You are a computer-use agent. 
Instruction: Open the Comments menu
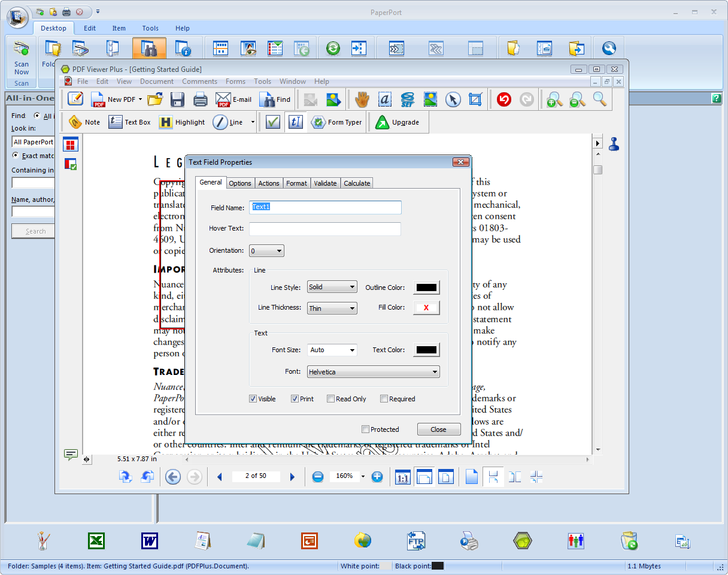199,81
